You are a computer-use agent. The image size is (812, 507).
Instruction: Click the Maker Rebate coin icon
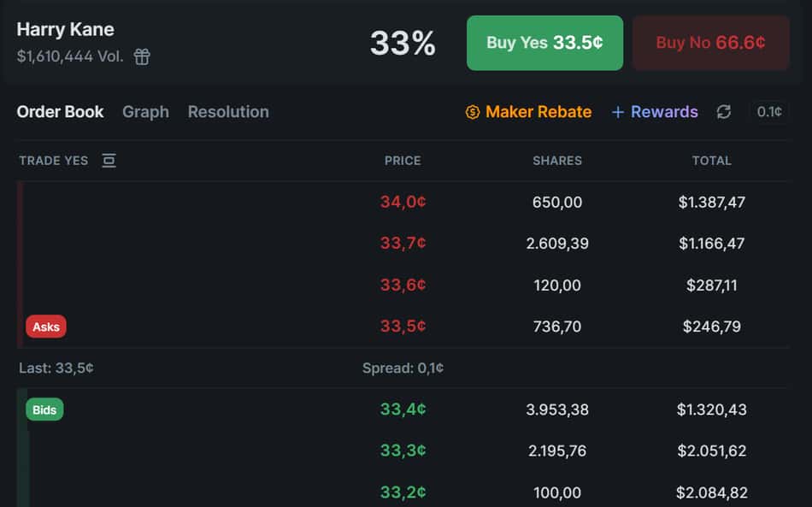(473, 112)
